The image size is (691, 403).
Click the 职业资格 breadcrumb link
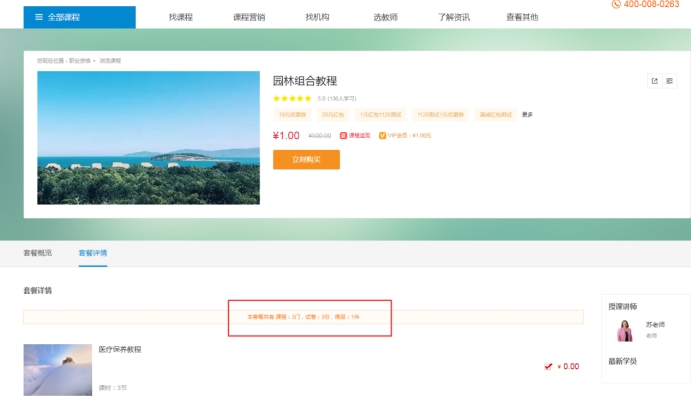coord(80,61)
